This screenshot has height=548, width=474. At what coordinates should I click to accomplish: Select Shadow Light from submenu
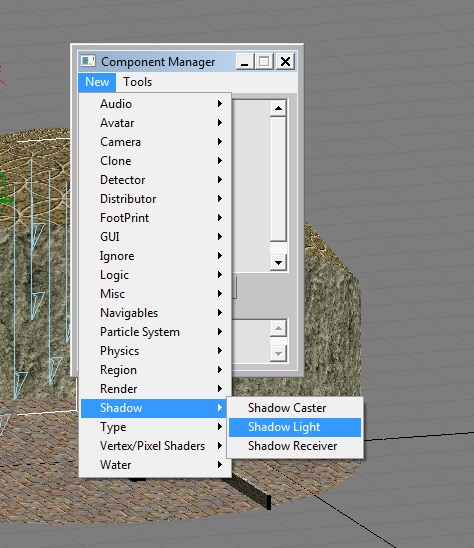[x=295, y=427]
